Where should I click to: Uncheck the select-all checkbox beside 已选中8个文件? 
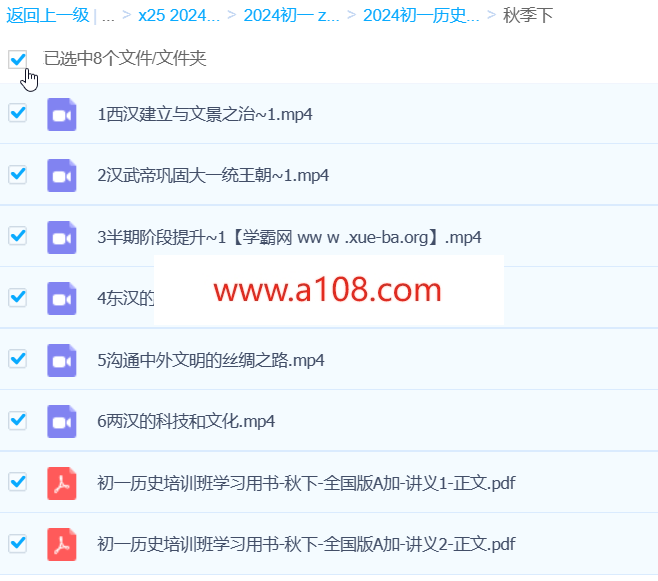[18, 59]
